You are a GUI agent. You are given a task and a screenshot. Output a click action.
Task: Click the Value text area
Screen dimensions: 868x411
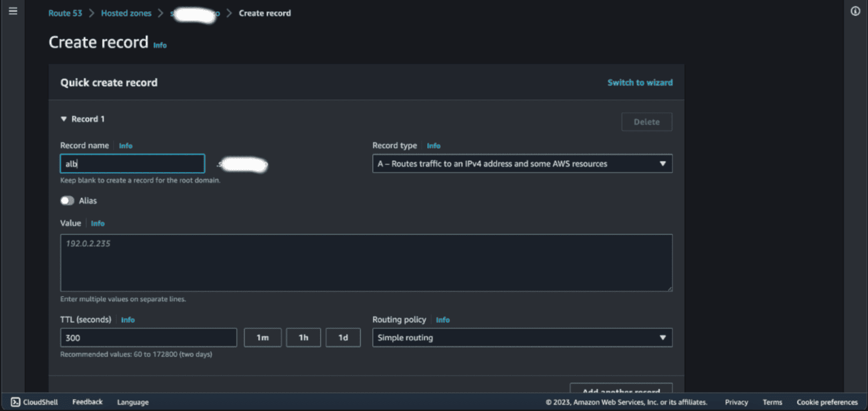(366, 263)
